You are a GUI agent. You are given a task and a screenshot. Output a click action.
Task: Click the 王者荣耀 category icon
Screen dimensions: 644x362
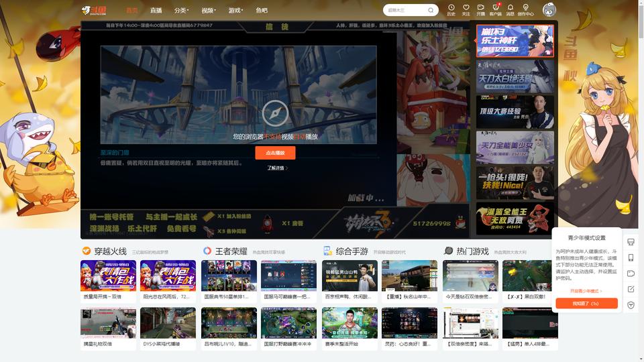pos(207,251)
